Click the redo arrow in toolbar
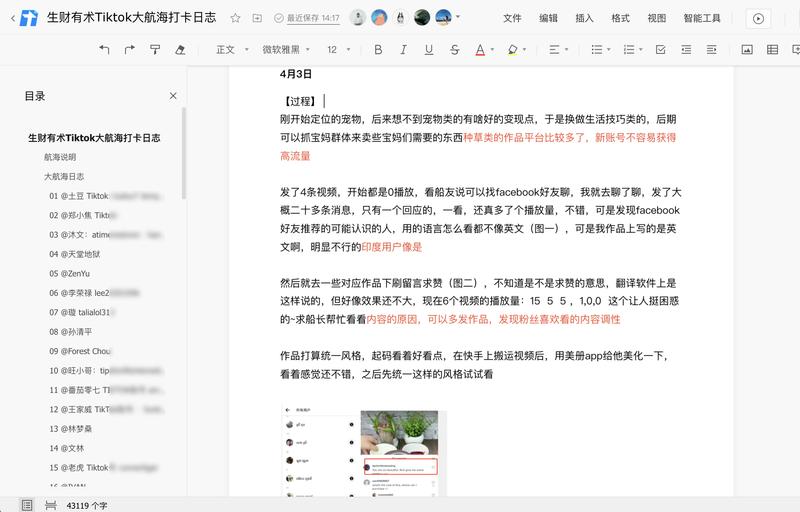The width and height of the screenshot is (800, 512). 129,49
